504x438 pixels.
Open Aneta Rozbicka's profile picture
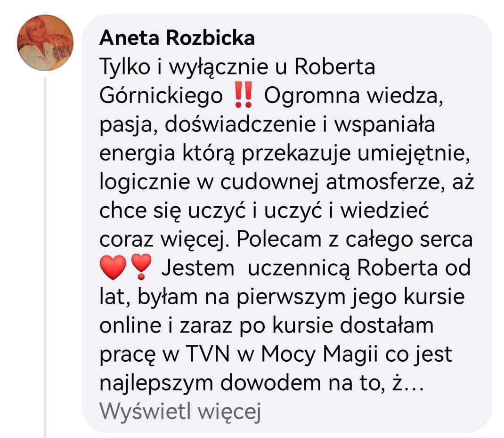coord(45,43)
